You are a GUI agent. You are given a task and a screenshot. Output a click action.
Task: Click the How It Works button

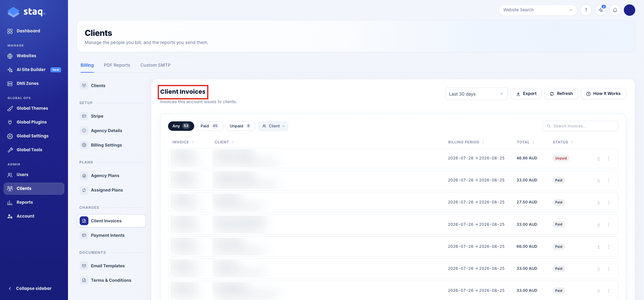603,94
